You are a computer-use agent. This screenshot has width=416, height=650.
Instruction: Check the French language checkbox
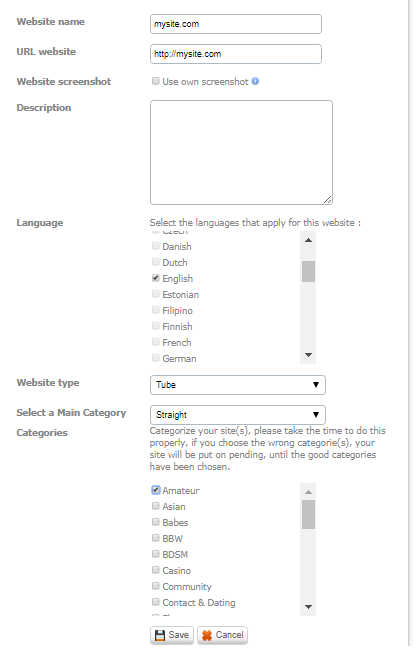(155, 342)
